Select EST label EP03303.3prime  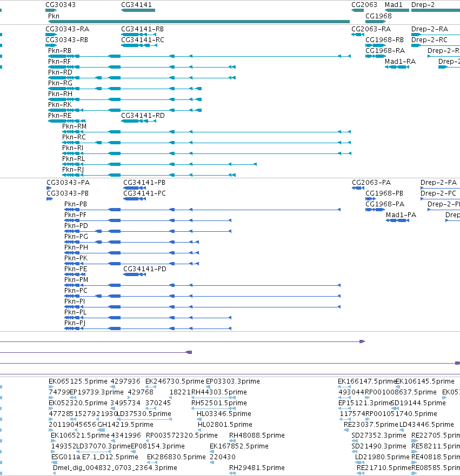233,381
